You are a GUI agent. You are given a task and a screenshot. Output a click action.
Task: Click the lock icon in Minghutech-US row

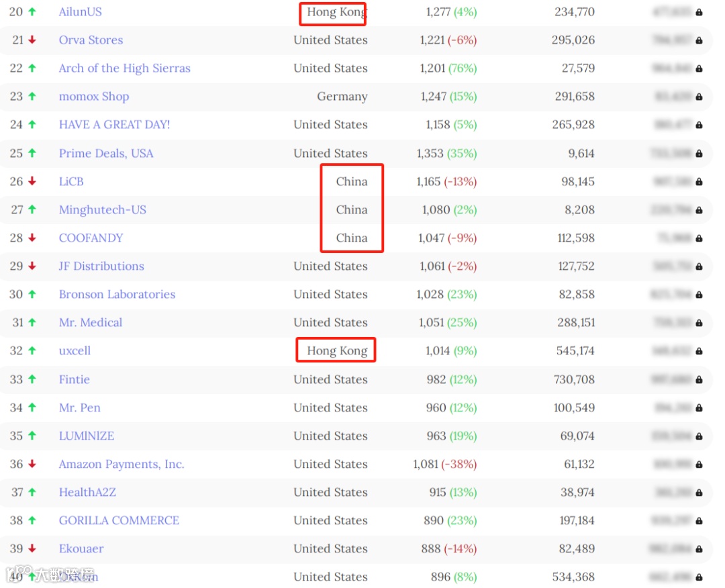699,210
